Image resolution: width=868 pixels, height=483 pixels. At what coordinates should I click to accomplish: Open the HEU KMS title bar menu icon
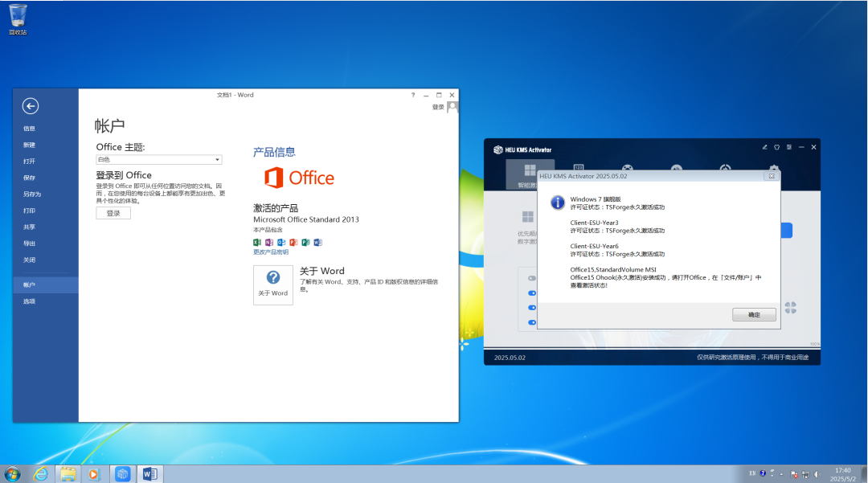pyautogui.click(x=789, y=147)
